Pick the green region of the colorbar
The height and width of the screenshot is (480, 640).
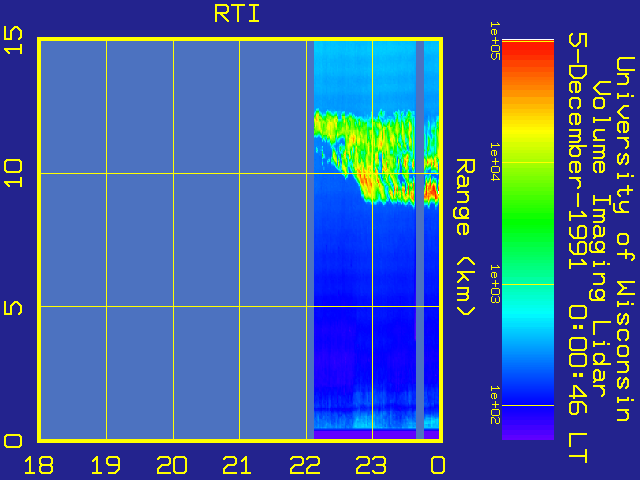528,220
